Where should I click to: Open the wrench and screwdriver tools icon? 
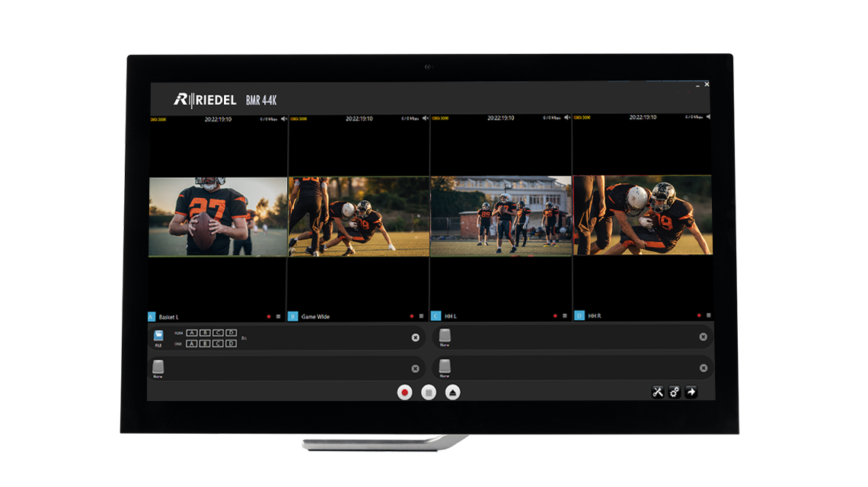(658, 392)
